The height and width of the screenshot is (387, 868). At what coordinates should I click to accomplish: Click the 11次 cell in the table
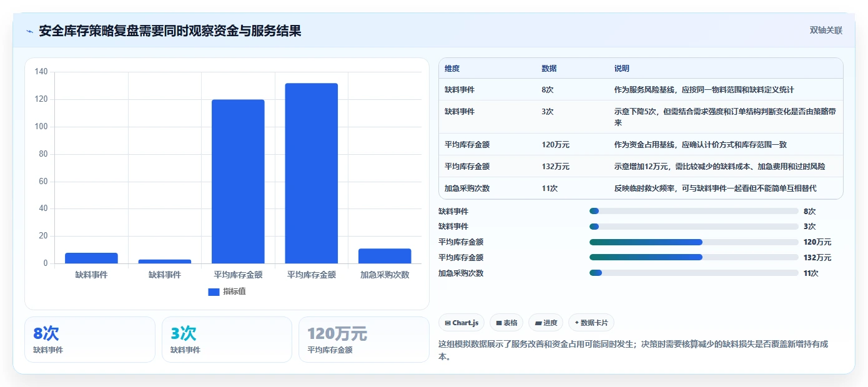[550, 189]
